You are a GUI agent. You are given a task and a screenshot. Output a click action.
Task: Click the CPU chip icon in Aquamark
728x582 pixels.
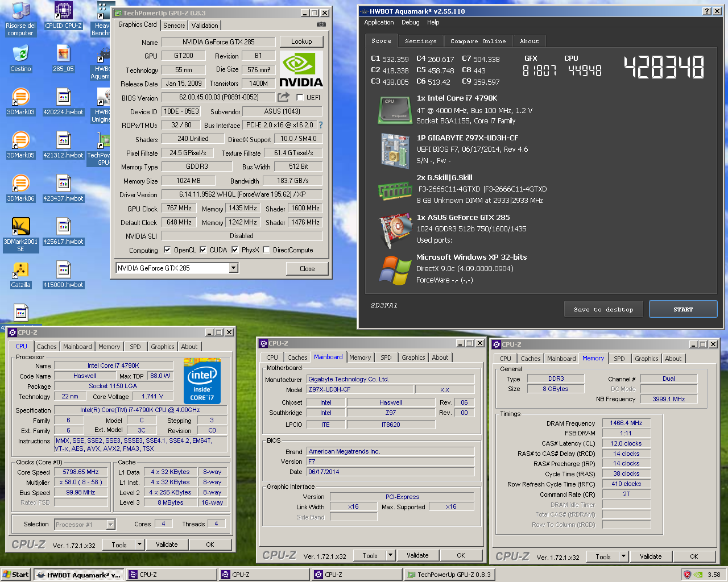[x=395, y=110]
